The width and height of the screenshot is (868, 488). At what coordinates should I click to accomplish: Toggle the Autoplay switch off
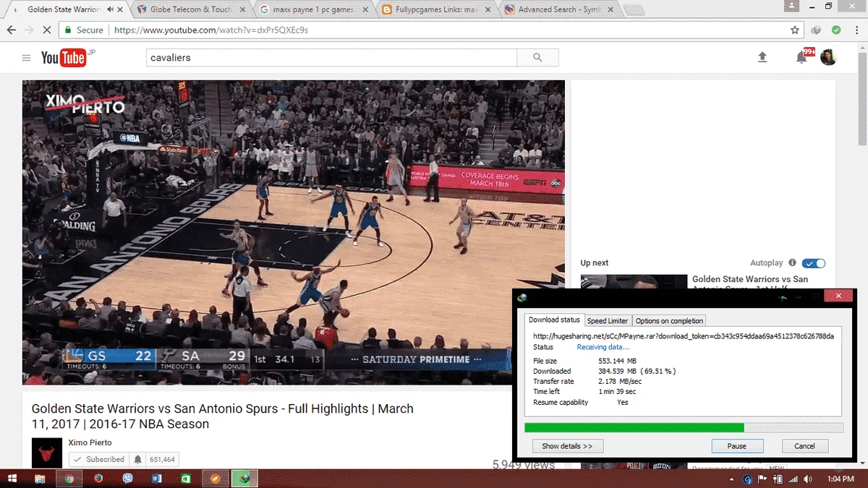[814, 263]
